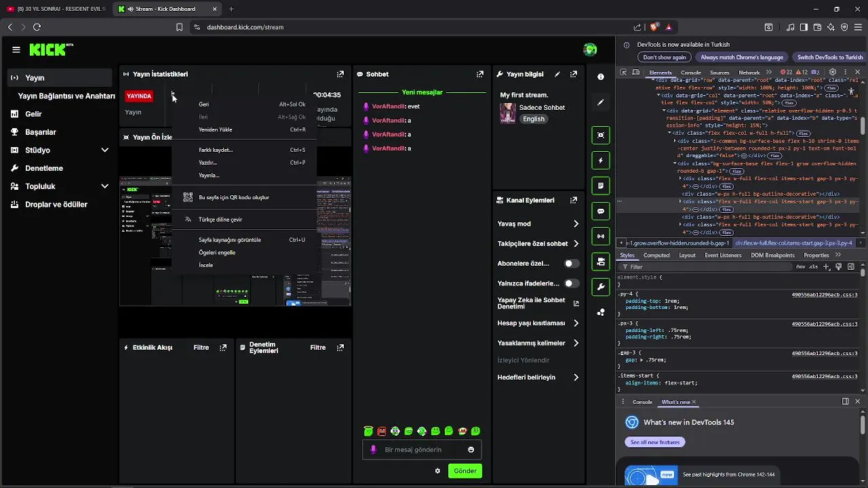Pop out the Kanal Eylemleri panel
The width and height of the screenshot is (868, 488).
tap(574, 200)
